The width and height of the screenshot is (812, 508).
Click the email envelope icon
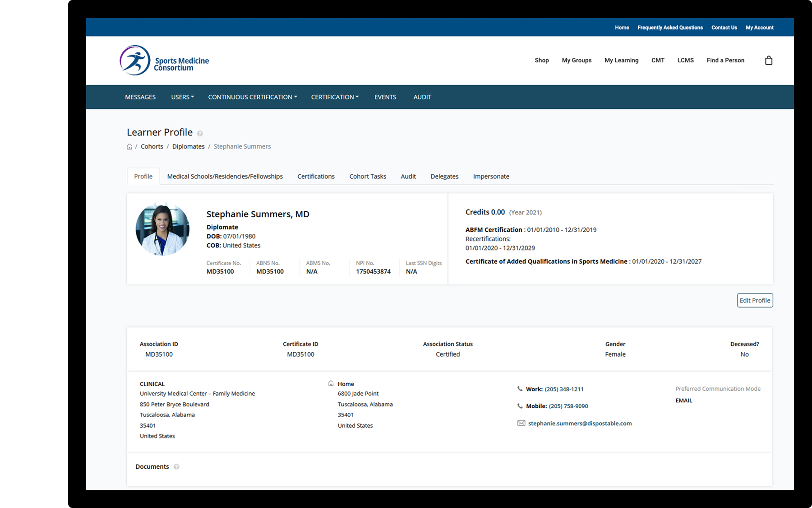coord(521,423)
